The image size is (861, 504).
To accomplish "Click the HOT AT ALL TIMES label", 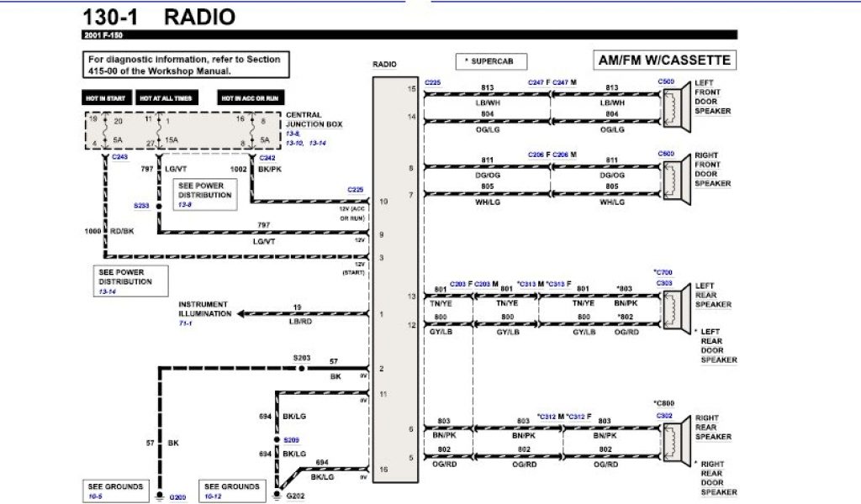I will [x=166, y=98].
